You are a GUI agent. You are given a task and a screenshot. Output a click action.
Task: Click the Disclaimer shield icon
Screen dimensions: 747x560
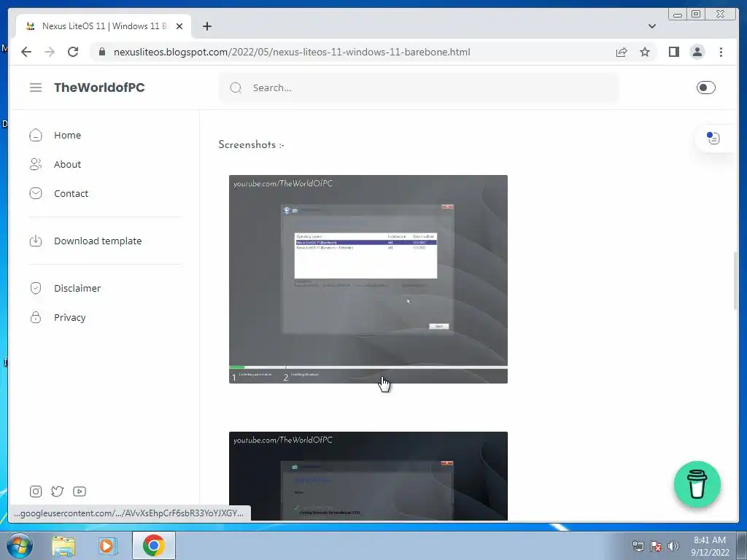point(36,288)
